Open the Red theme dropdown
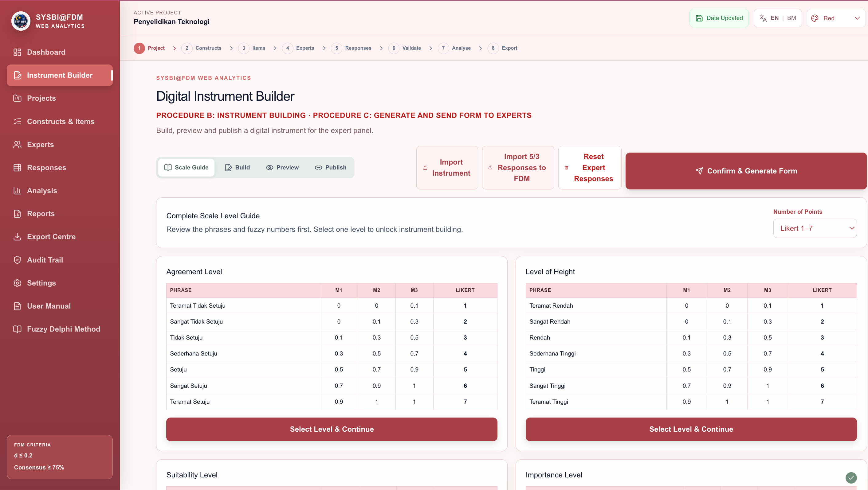The image size is (868, 490). point(836,18)
